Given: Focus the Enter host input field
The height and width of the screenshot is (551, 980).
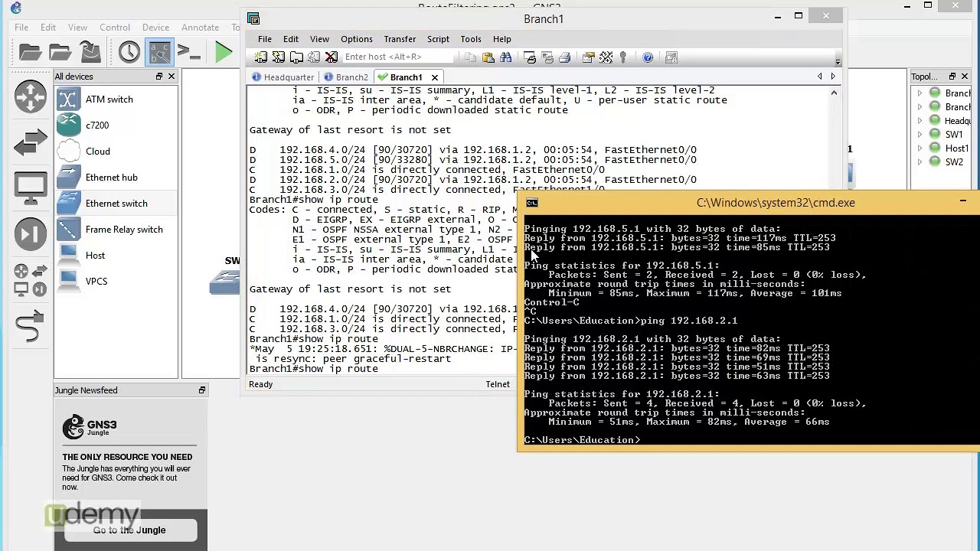Looking at the screenshot, I should [x=398, y=57].
